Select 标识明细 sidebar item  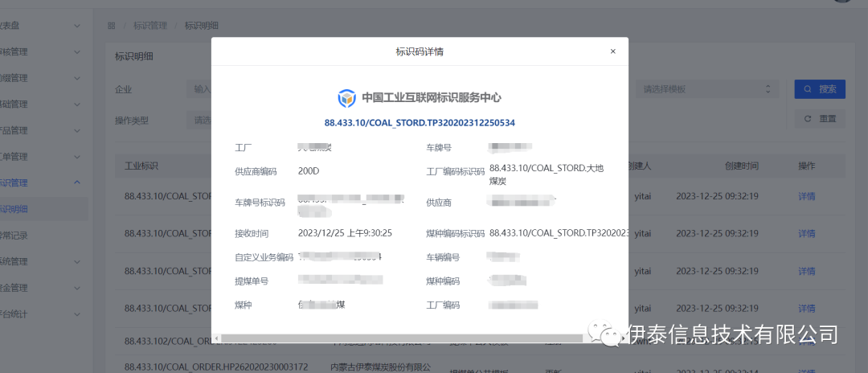coord(16,209)
